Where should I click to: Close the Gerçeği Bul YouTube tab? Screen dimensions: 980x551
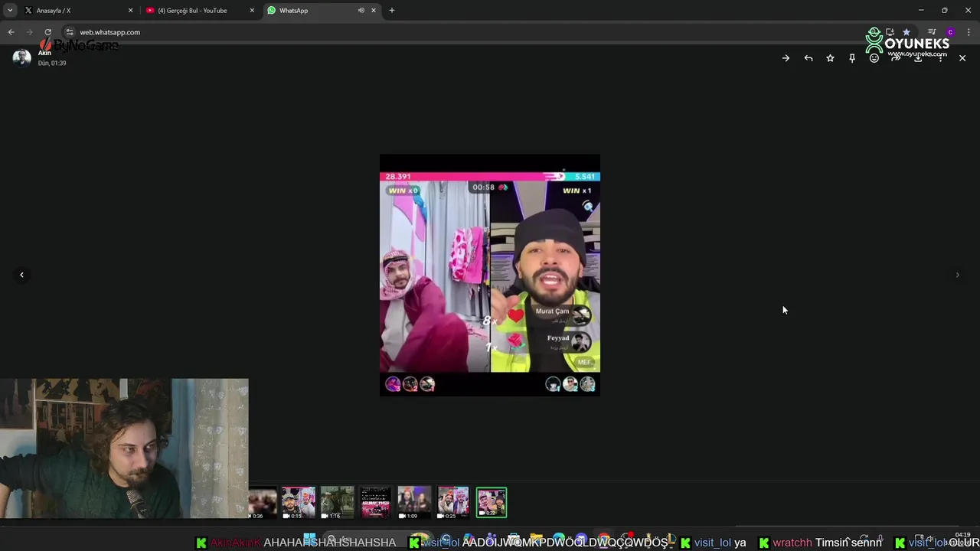click(x=252, y=11)
